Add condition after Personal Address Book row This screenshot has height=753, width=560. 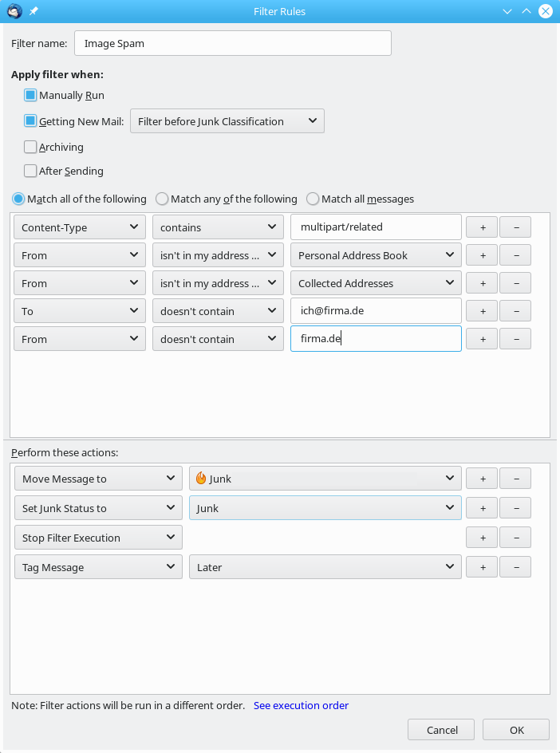point(482,255)
